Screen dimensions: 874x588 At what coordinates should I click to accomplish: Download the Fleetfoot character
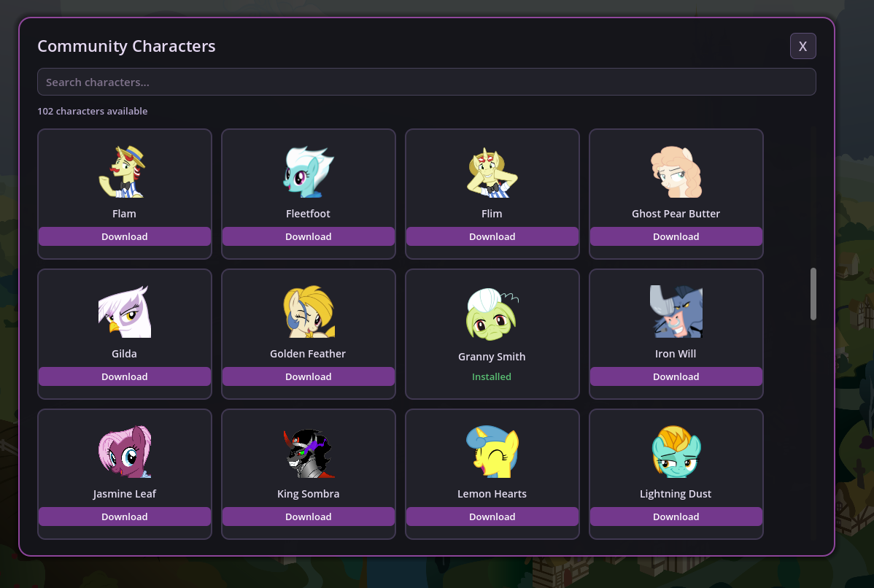coord(309,236)
